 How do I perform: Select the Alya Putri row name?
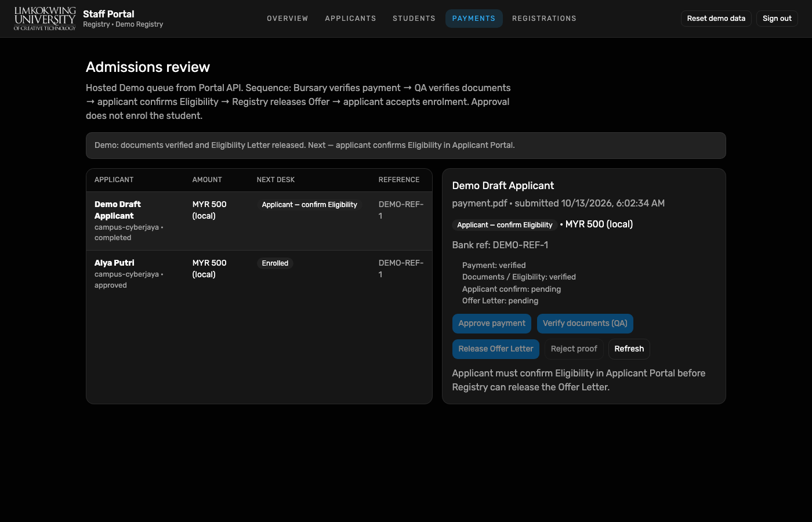coord(114,263)
